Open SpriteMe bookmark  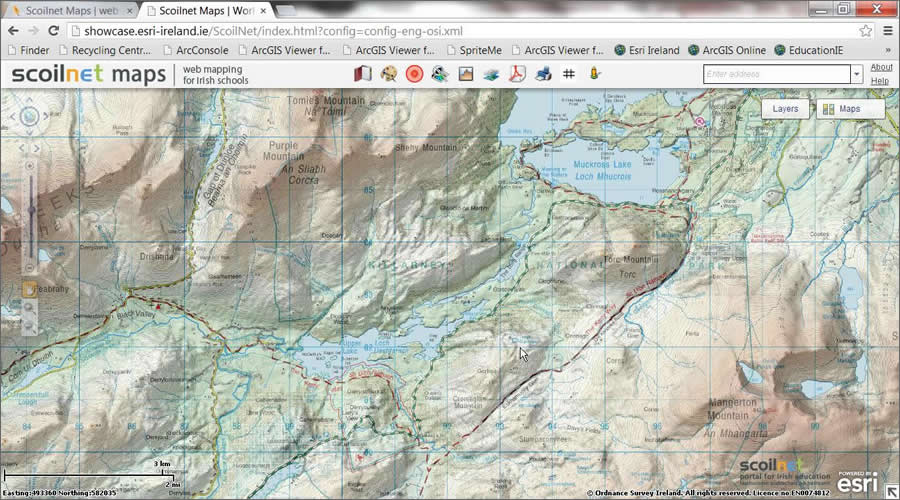(475, 51)
